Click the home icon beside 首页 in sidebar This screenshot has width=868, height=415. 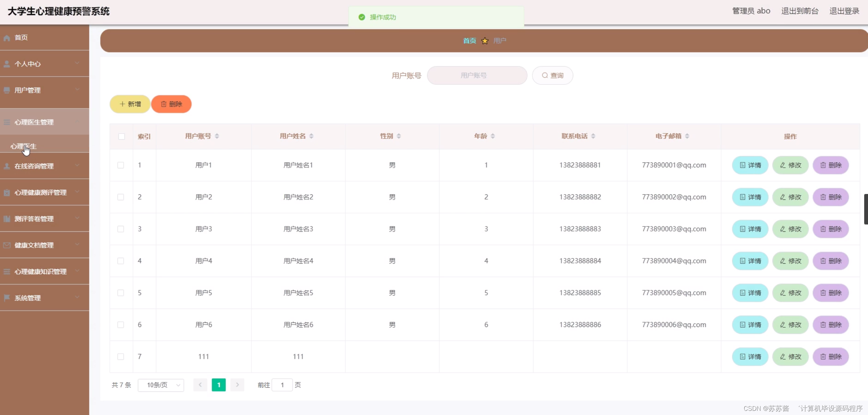pos(7,38)
